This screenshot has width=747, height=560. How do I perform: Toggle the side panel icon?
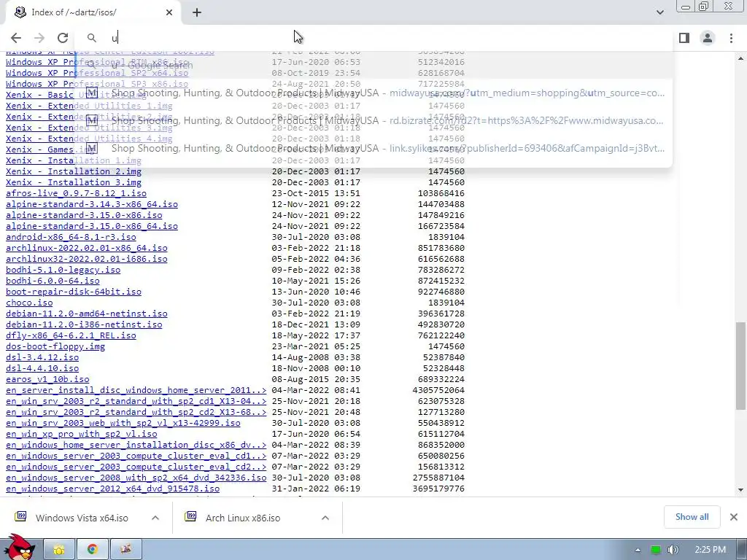(x=684, y=38)
